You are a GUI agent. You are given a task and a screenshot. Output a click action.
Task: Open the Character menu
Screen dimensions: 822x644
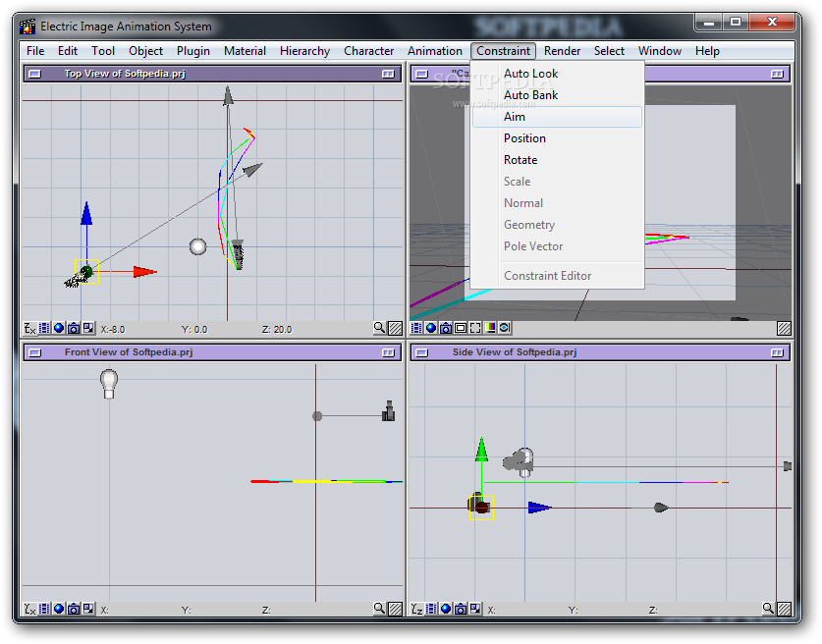(368, 51)
